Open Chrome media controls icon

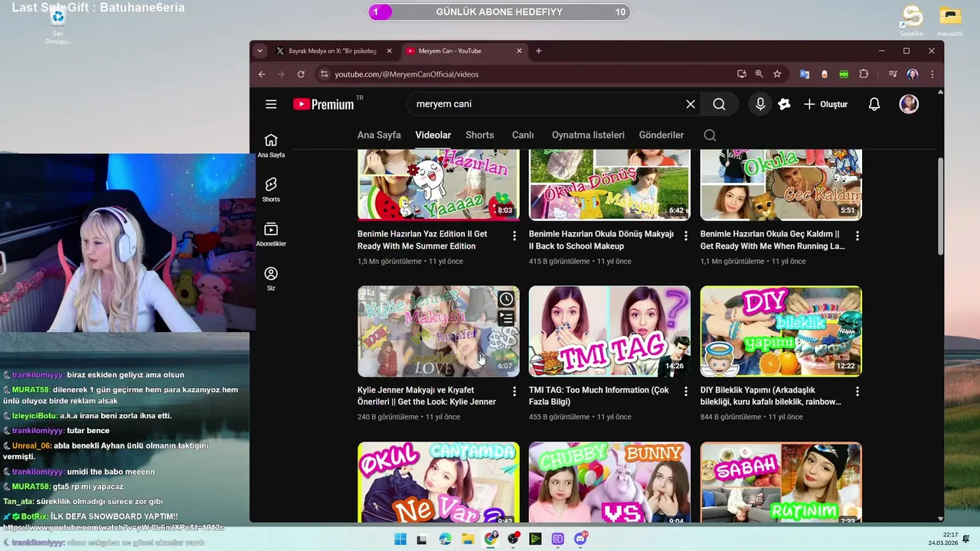893,74
